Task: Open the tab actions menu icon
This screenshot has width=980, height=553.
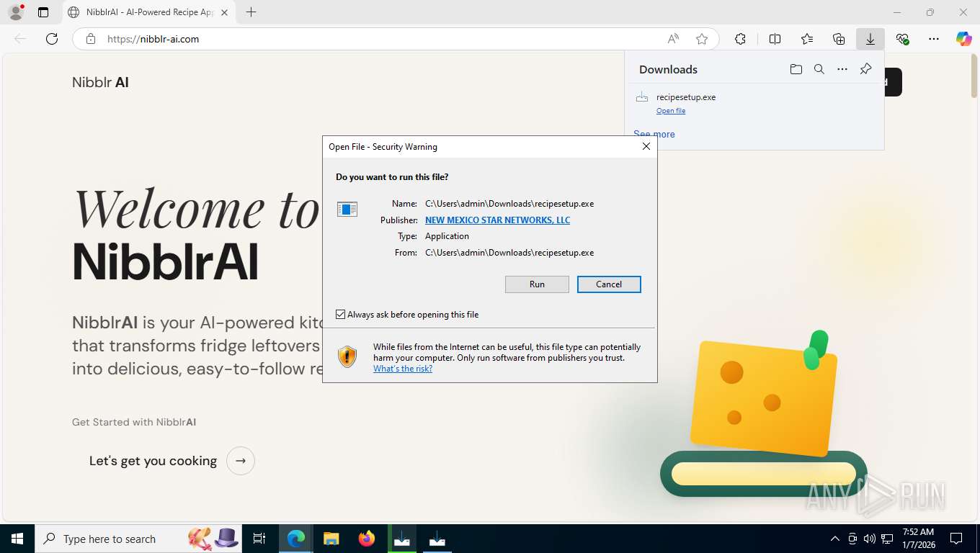Action: coord(43,12)
